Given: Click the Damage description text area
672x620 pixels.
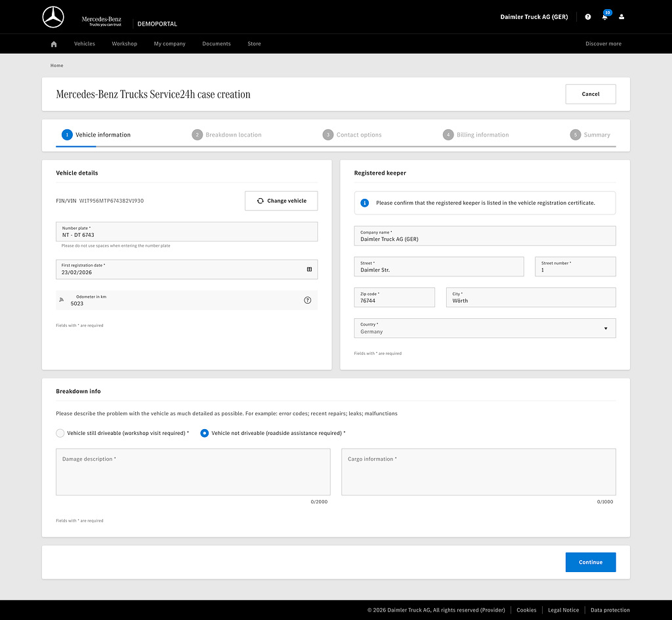Looking at the screenshot, I should 193,472.
